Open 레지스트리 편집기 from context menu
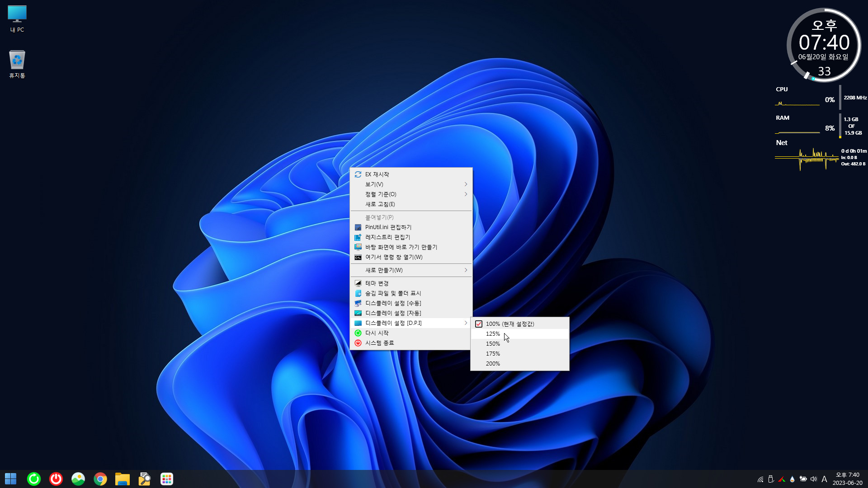868x488 pixels. pos(411,237)
